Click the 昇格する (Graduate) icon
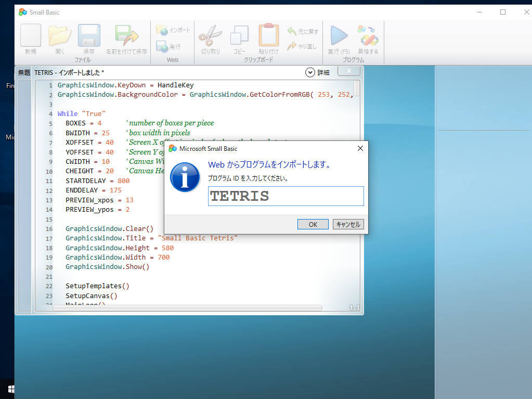 tap(368, 35)
